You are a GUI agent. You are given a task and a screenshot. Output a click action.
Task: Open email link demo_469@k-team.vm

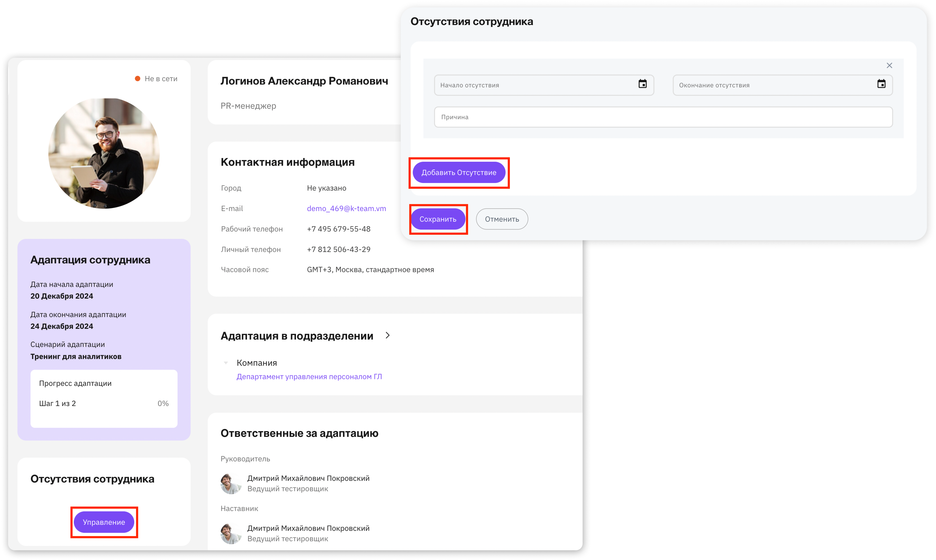pos(346,208)
